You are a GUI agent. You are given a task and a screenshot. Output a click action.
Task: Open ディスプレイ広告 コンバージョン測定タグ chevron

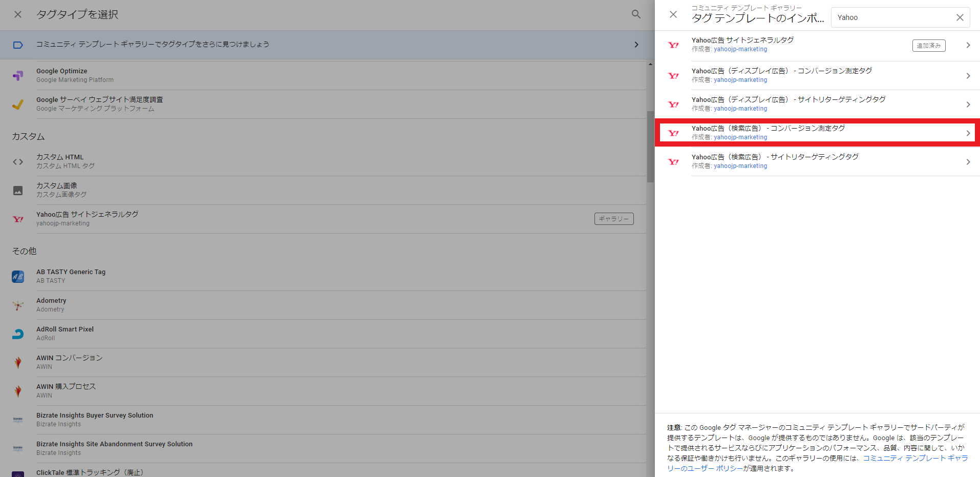[x=968, y=76]
